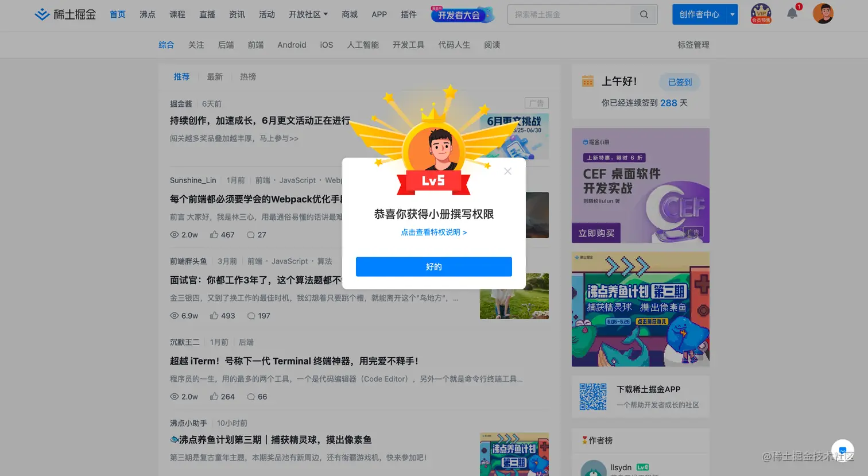Select the Android category tab
This screenshot has width=868, height=476.
click(292, 45)
